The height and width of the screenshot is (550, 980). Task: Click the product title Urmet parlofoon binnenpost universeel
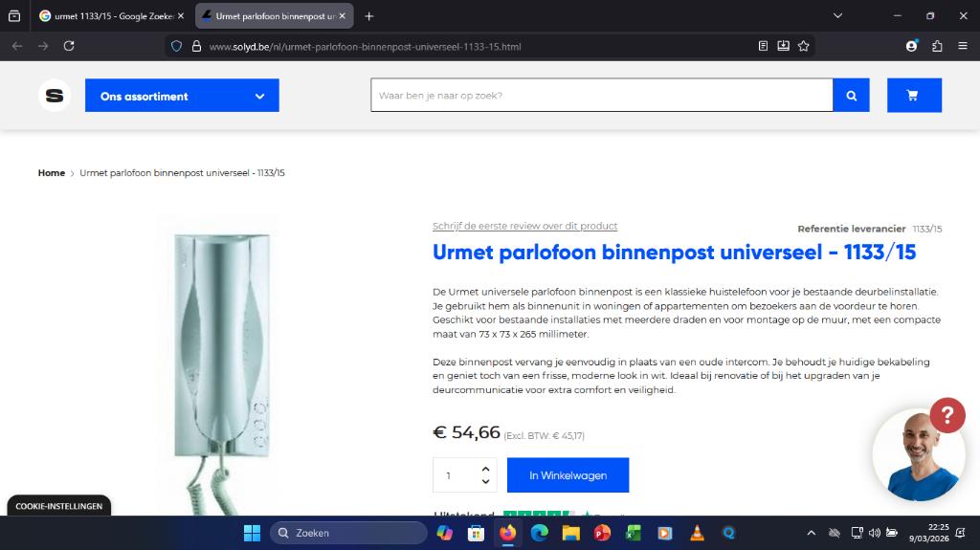pos(674,253)
